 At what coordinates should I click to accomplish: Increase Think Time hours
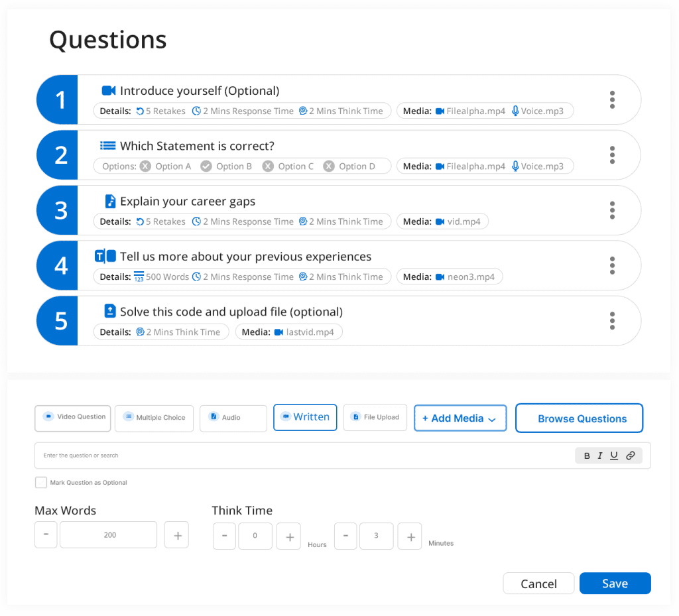[288, 536]
